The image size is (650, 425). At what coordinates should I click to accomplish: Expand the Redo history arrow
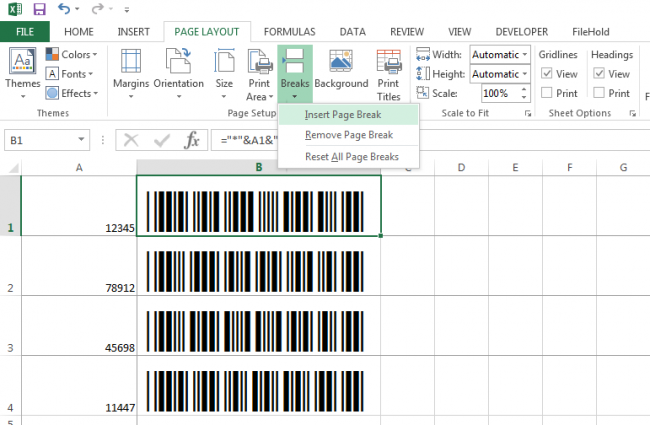coord(111,9)
